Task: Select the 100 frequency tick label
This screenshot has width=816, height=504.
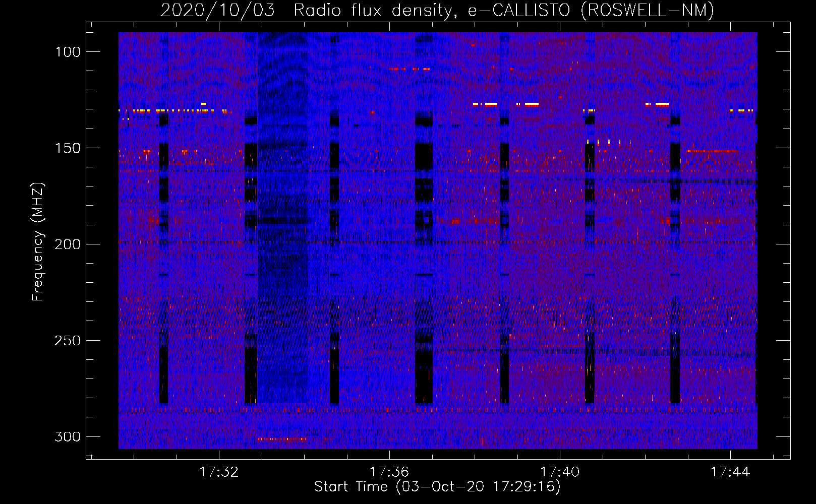Action: [68, 52]
